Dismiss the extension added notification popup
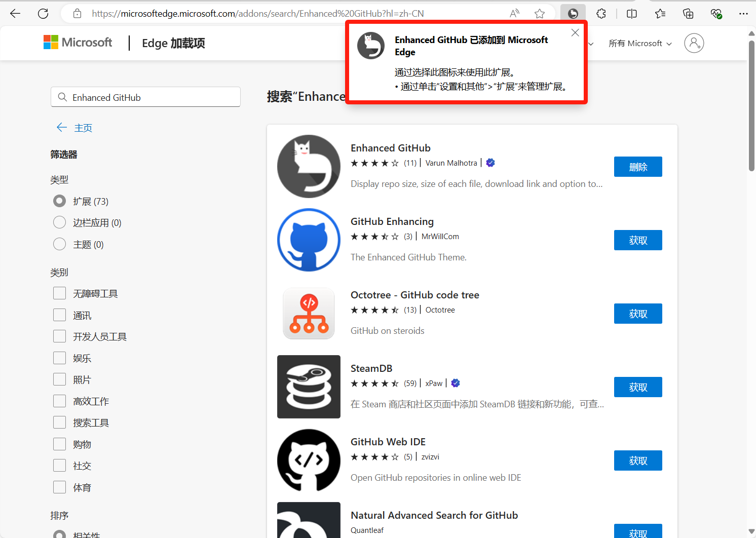756x538 pixels. 575,33
